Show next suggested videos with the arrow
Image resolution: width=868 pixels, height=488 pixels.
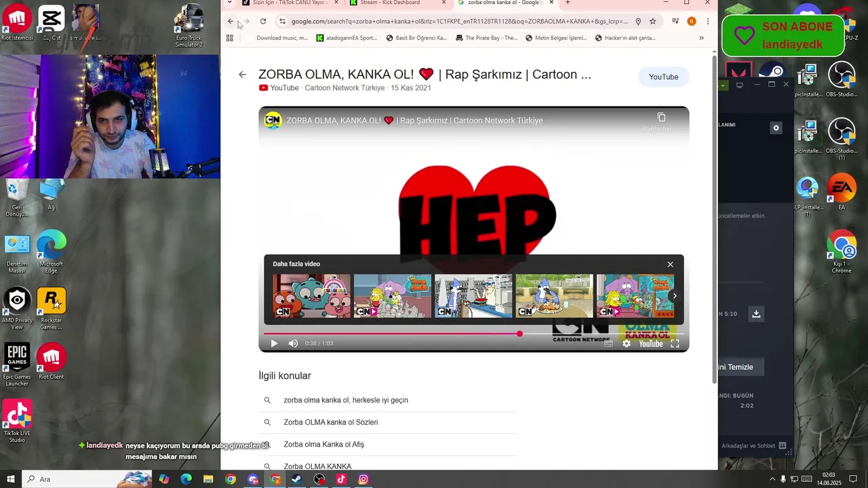[674, 296]
